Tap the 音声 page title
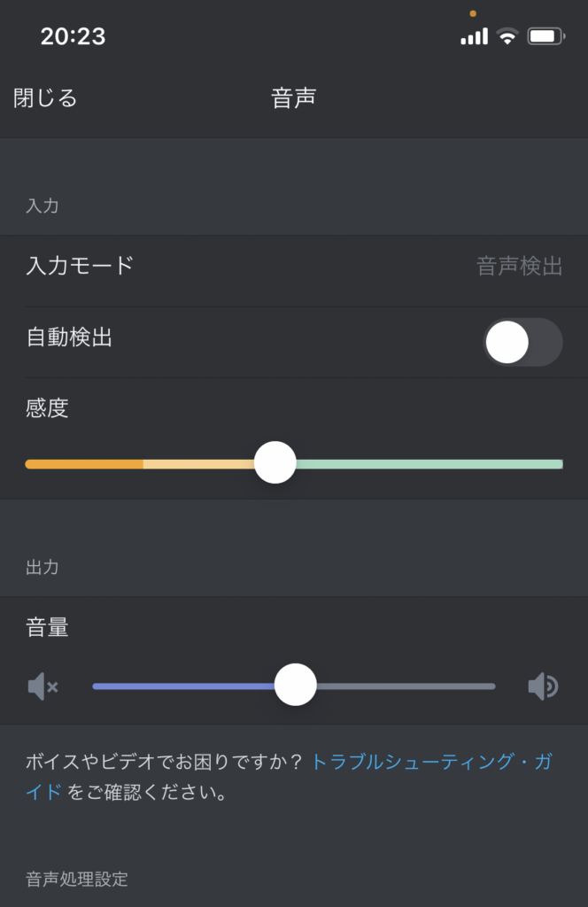The height and width of the screenshot is (907, 588). point(294,97)
